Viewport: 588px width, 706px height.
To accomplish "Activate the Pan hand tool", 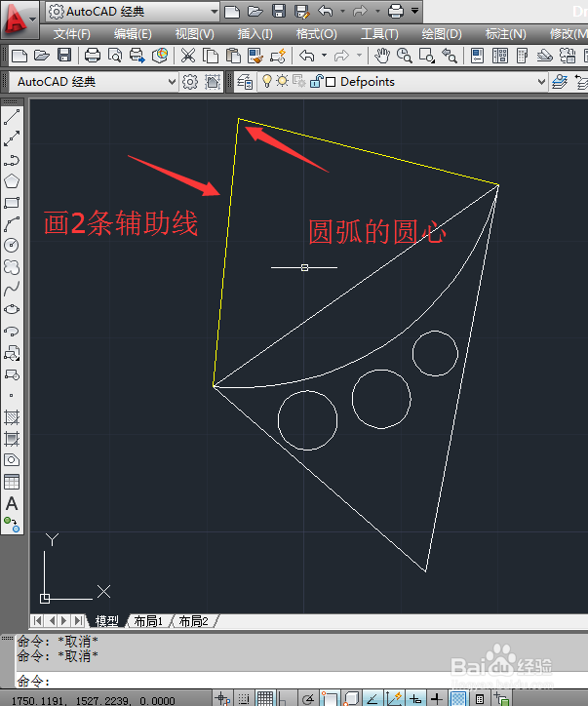I will click(382, 56).
